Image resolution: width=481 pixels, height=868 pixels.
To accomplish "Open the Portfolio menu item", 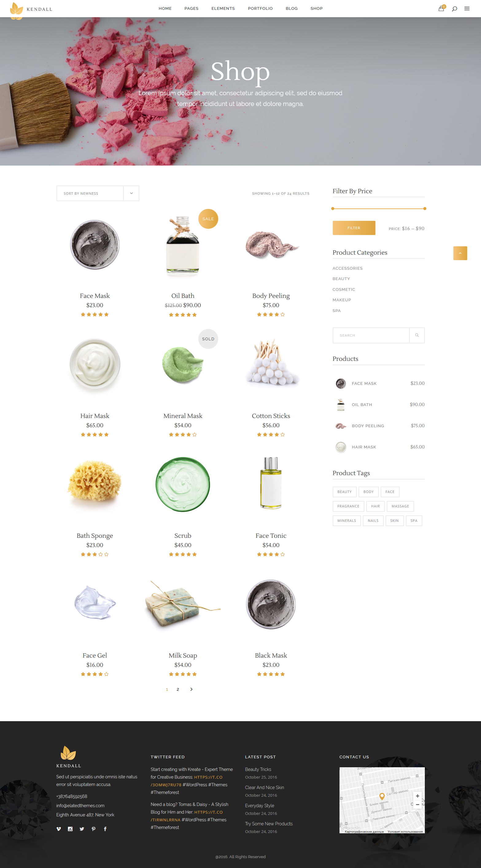I will [x=260, y=8].
